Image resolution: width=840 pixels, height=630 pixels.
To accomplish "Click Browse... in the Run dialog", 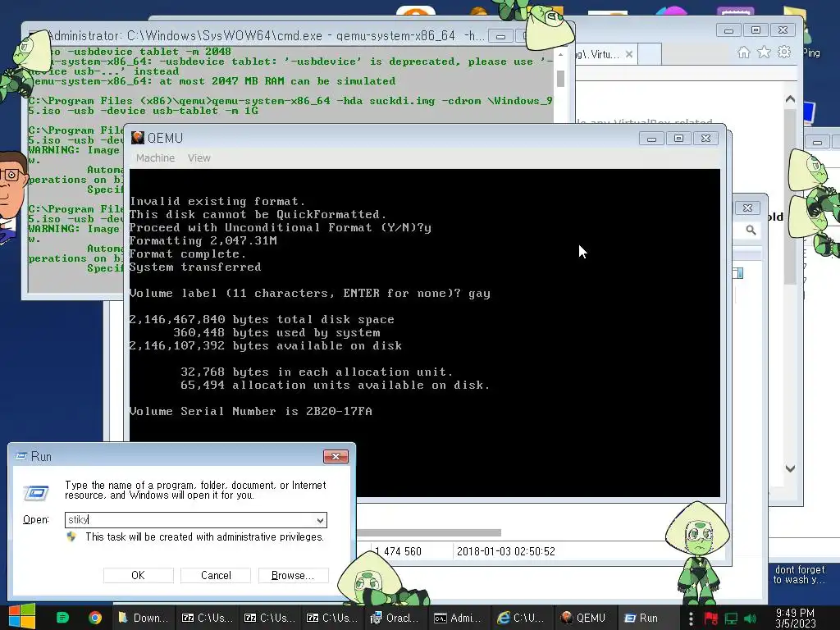I will tap(293, 575).
